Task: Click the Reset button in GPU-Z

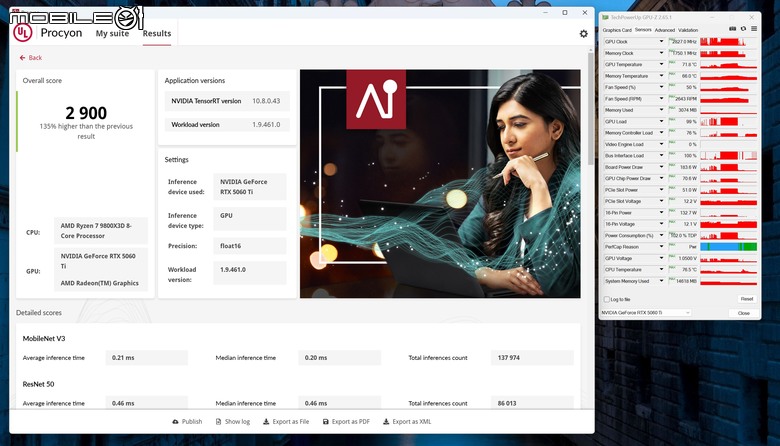Action: (x=747, y=299)
